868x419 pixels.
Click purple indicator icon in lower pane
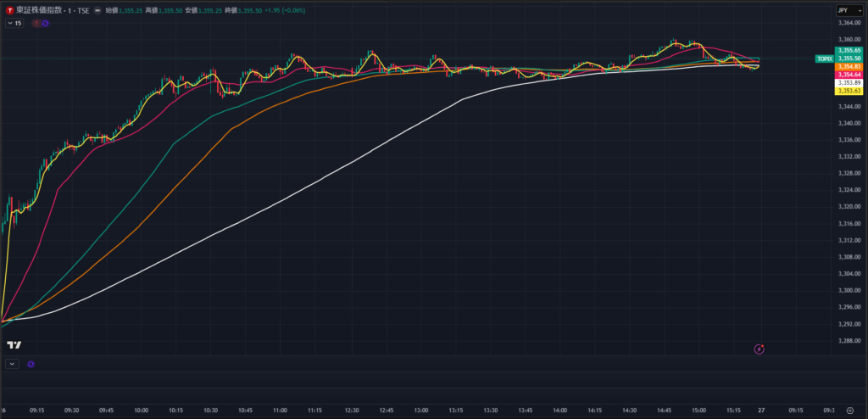click(x=31, y=364)
